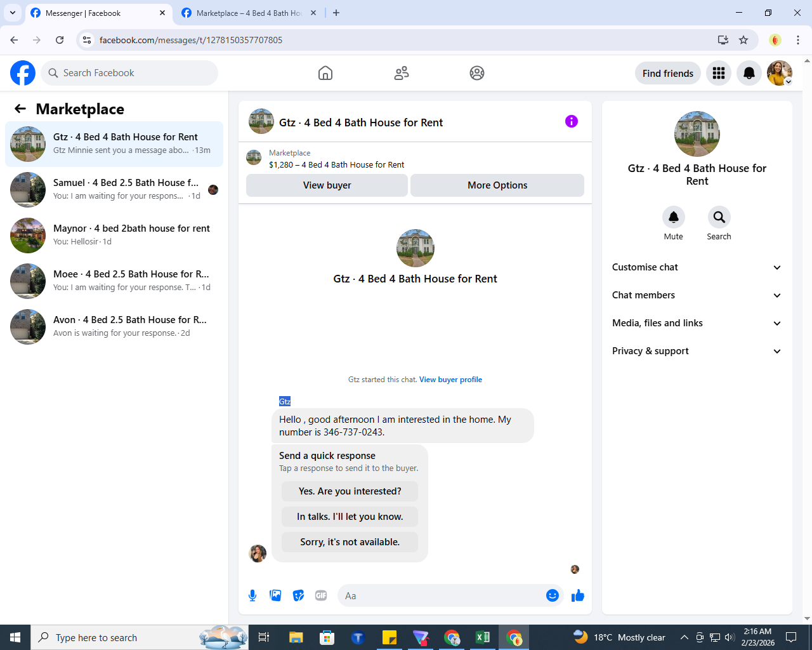Open Task View in taskbar
This screenshot has height=650, width=812.
pos(265,637)
